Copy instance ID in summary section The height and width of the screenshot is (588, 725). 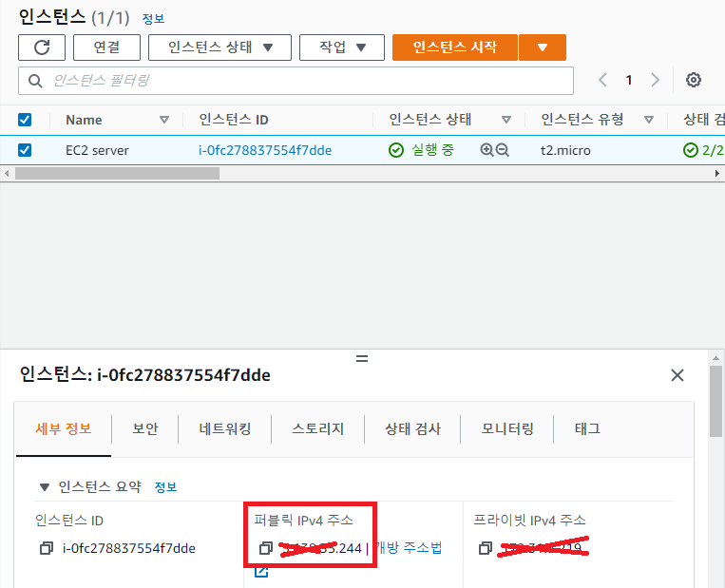47,548
